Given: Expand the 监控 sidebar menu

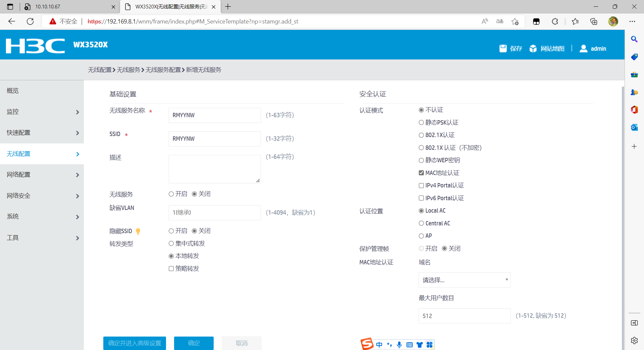Looking at the screenshot, I should (42, 112).
